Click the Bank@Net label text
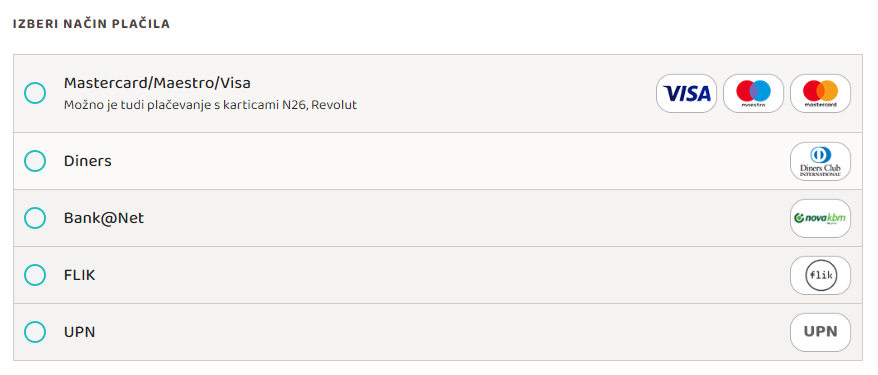This screenshot has width=878, height=375. coord(104,218)
